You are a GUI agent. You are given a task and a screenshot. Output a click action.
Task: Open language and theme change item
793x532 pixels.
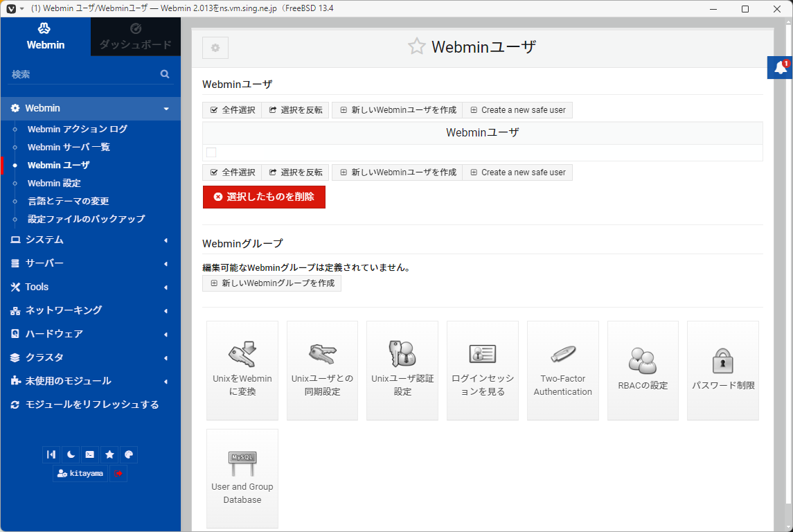pyautogui.click(x=69, y=202)
